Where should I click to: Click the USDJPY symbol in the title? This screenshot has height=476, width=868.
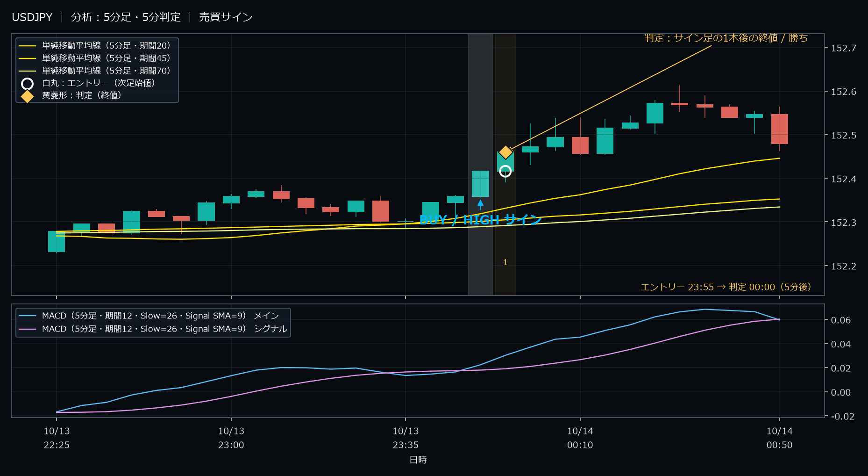pyautogui.click(x=32, y=17)
